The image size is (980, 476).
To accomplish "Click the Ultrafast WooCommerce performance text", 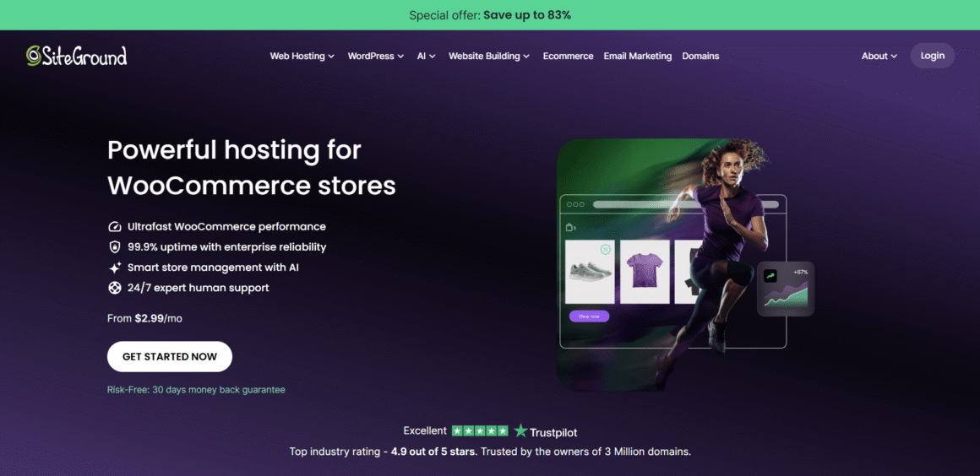I will (227, 227).
